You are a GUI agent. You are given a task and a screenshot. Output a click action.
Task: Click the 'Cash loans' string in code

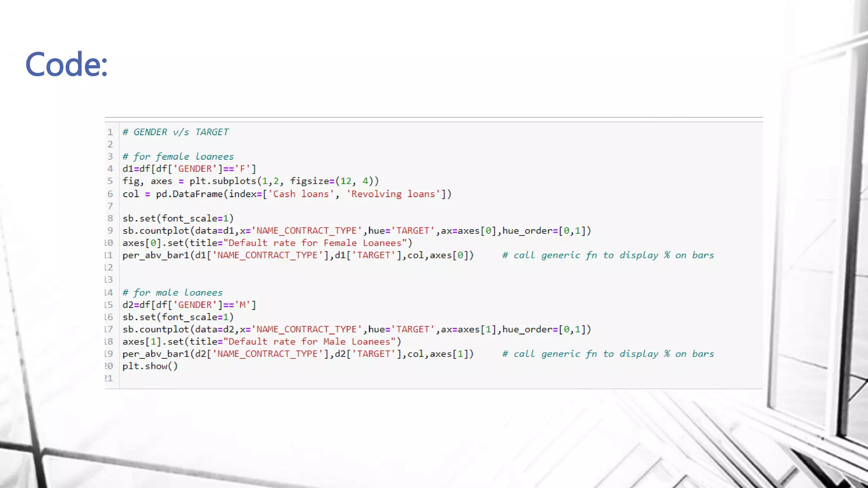(301, 194)
